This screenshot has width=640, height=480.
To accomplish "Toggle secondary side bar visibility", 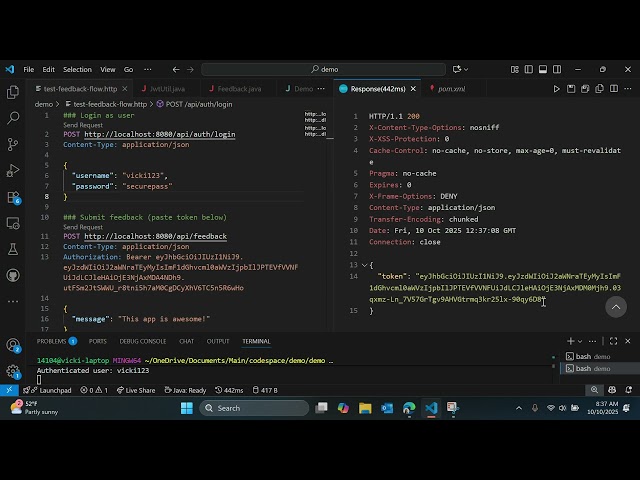I will (x=557, y=69).
